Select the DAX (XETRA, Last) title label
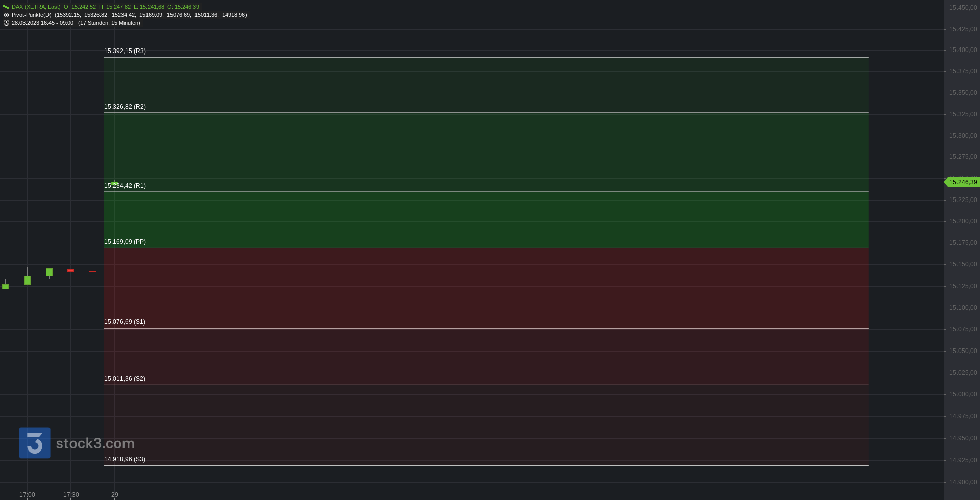980x500 pixels. (x=36, y=7)
